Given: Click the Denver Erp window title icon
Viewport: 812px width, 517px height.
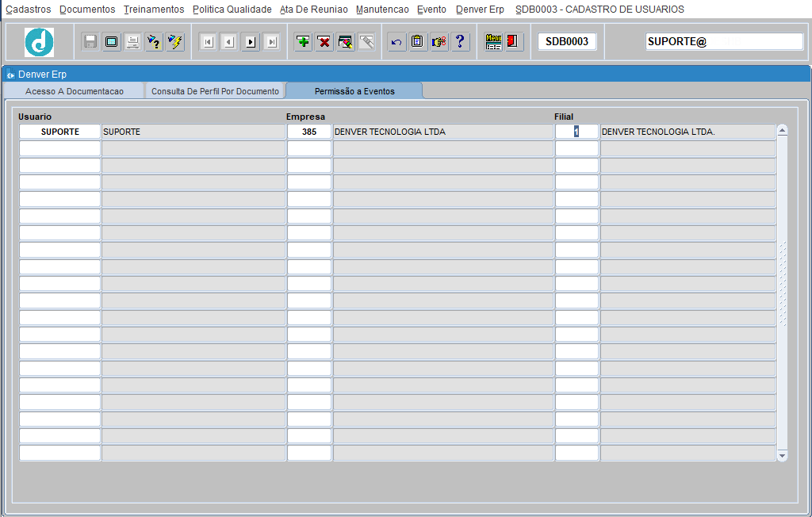Looking at the screenshot, I should [10, 75].
